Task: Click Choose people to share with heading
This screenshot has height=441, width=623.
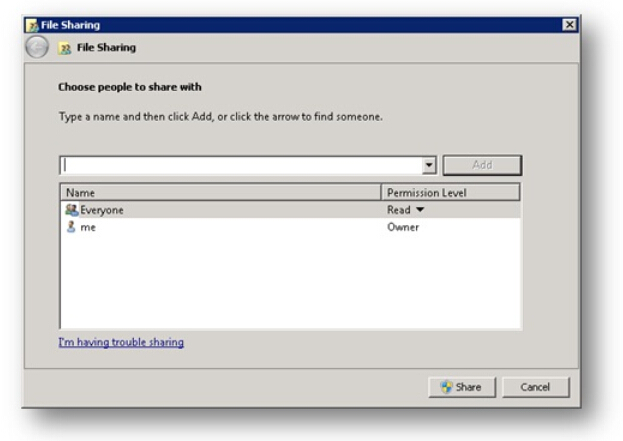Action: coord(130,87)
